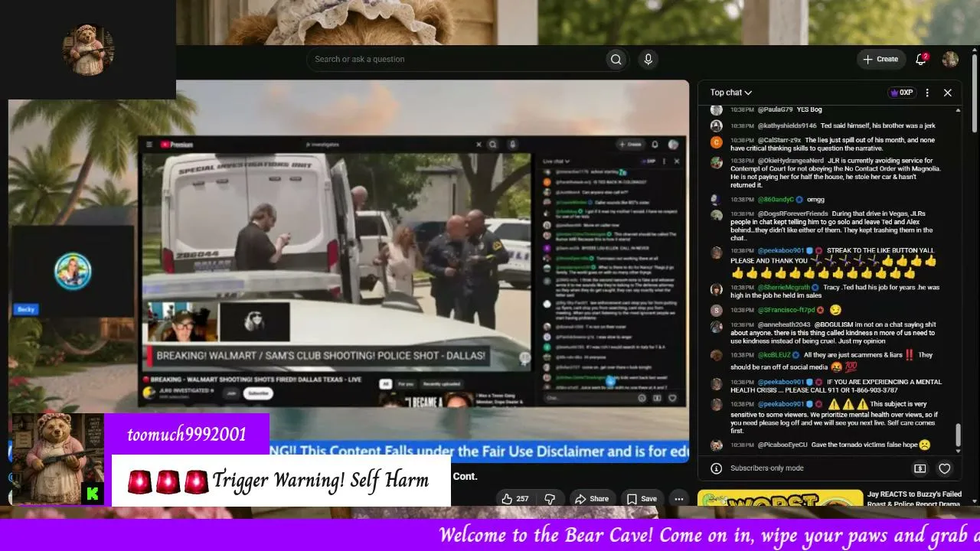This screenshot has width=980, height=551.
Task: Click username @anneheath2043 in chat
Action: pyautogui.click(x=784, y=324)
